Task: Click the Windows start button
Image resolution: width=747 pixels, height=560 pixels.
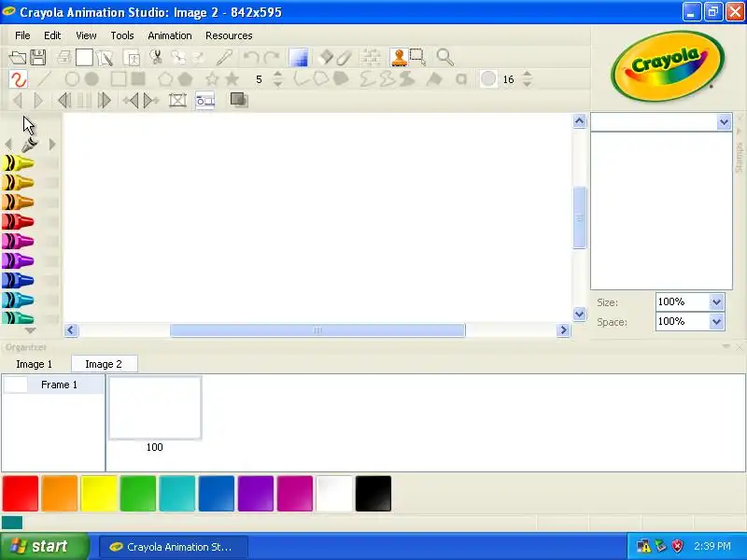Action: (44, 546)
